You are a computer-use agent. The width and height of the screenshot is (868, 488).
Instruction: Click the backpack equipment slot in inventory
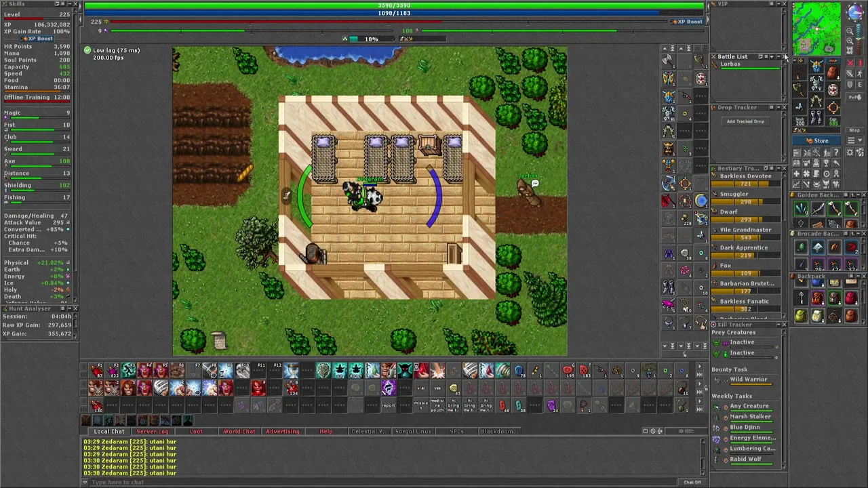tap(833, 72)
